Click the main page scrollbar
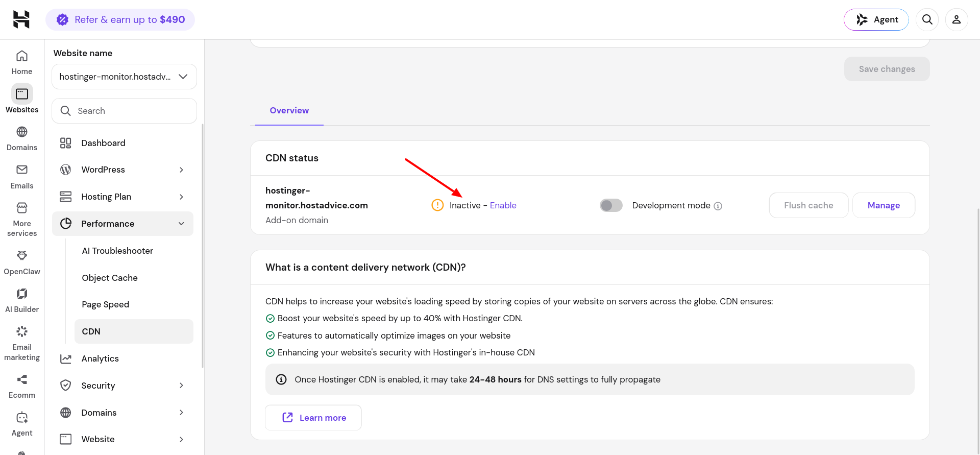 point(978,332)
